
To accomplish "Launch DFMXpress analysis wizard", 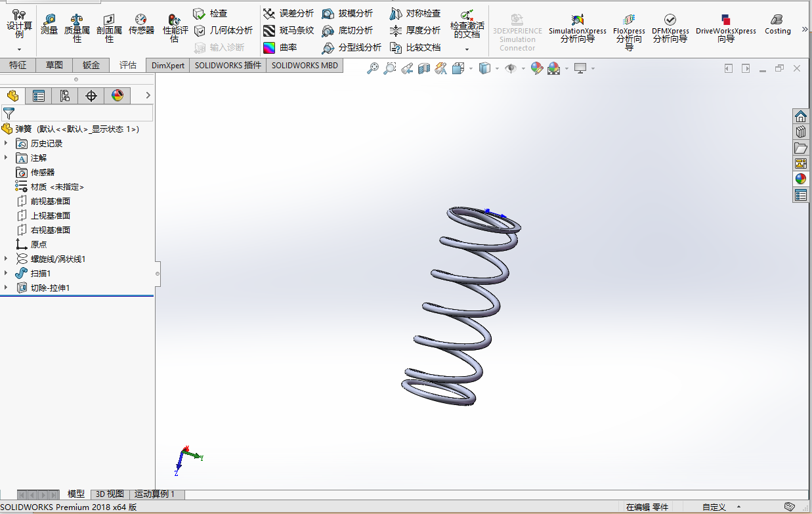I will [670, 28].
